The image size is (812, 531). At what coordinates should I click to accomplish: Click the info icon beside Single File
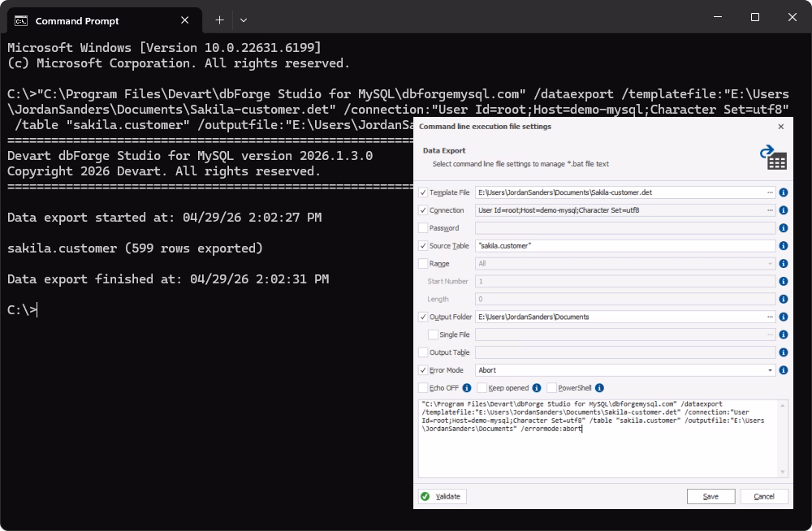click(783, 335)
